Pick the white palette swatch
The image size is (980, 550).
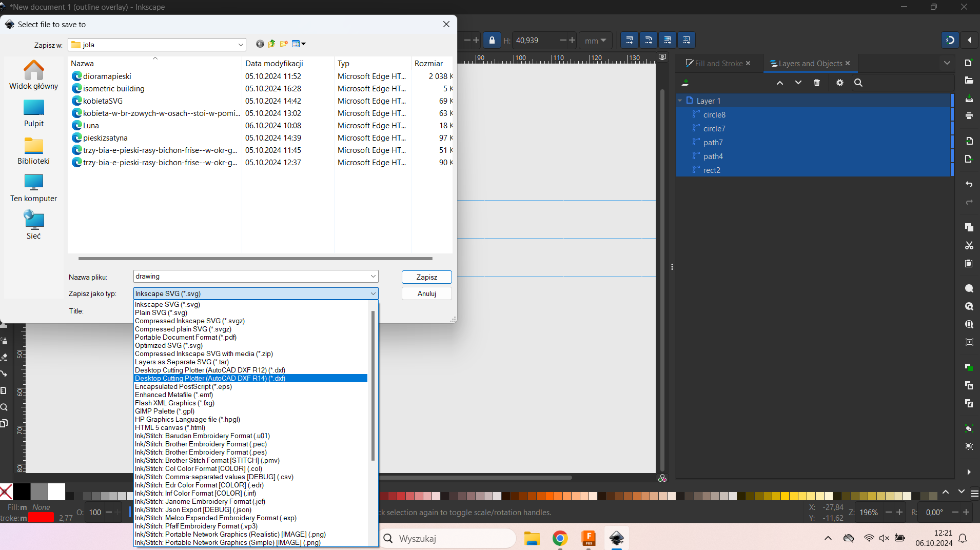(x=56, y=492)
